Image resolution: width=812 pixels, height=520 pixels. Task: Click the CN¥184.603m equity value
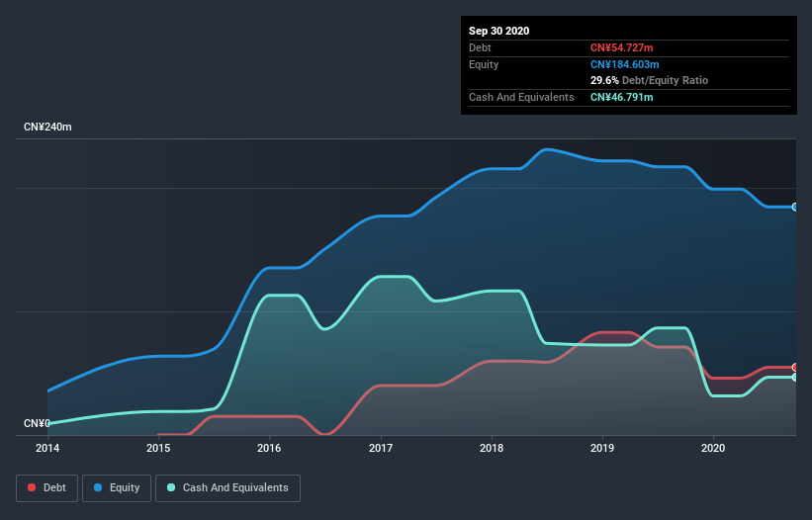pyautogui.click(x=624, y=64)
